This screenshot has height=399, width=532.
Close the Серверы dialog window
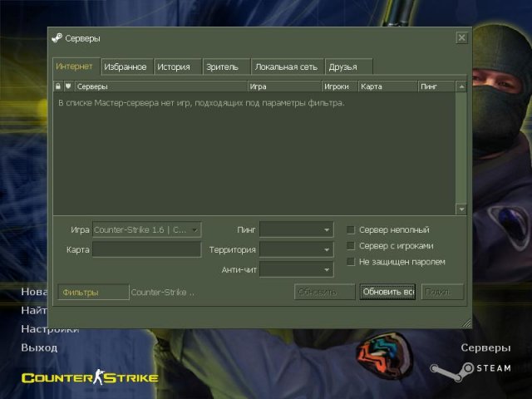point(461,37)
